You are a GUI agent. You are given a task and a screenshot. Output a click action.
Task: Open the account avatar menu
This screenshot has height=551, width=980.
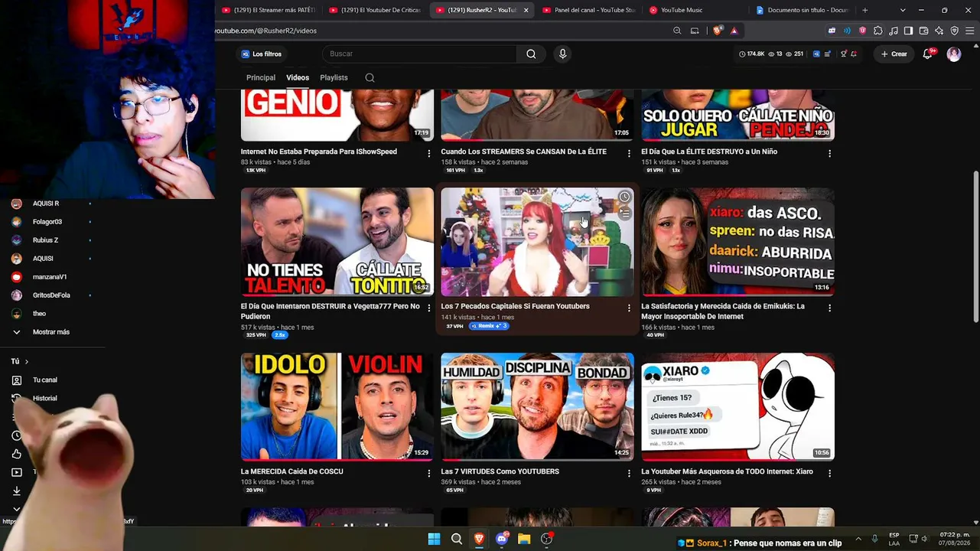tap(954, 54)
